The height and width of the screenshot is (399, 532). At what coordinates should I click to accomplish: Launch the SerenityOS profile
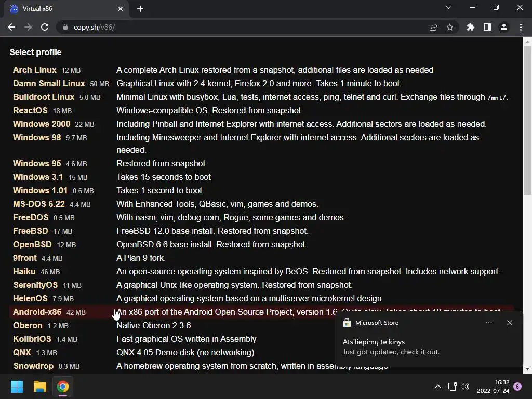point(35,285)
